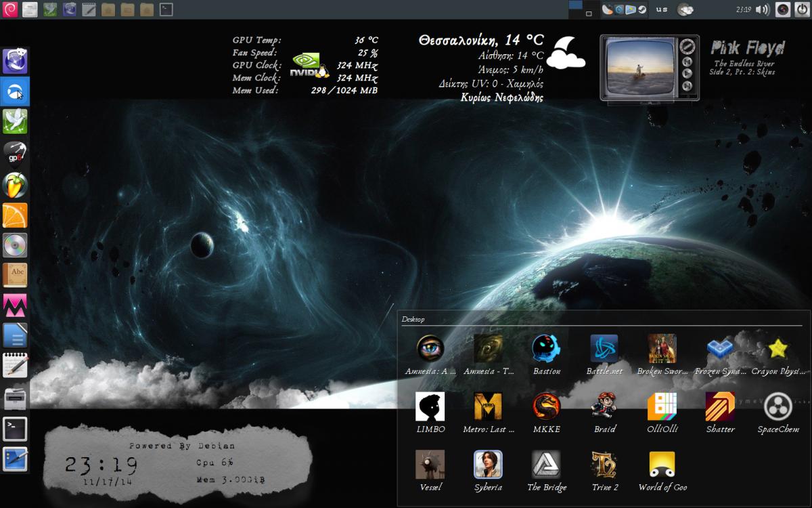Screen dimensions: 812x508
Task: Open the printer scanner utility in dock
Action: 15,398
